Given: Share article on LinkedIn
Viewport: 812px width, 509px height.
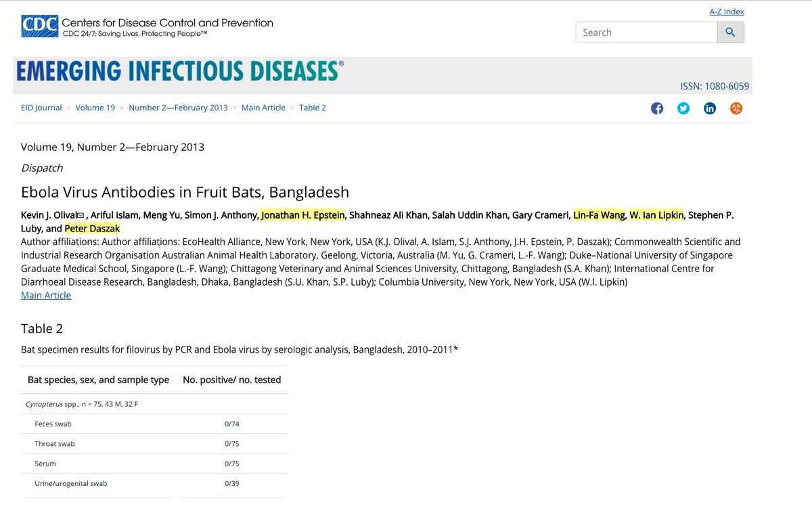Looking at the screenshot, I should [710, 108].
